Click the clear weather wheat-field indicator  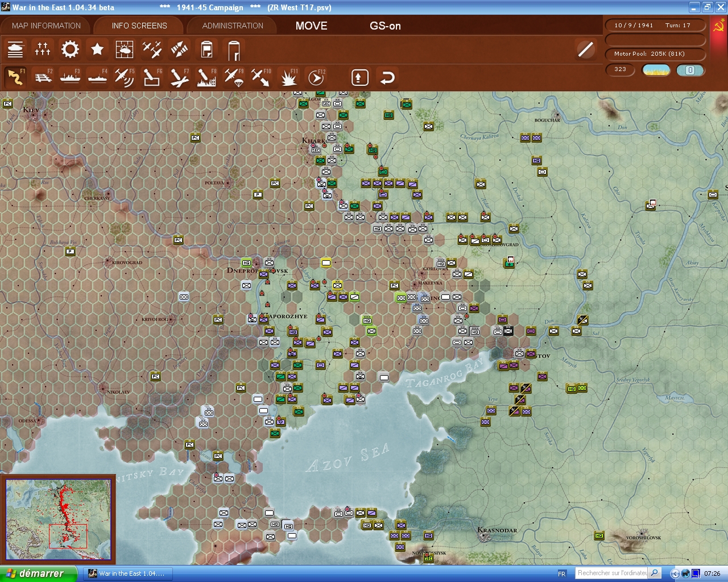point(656,70)
